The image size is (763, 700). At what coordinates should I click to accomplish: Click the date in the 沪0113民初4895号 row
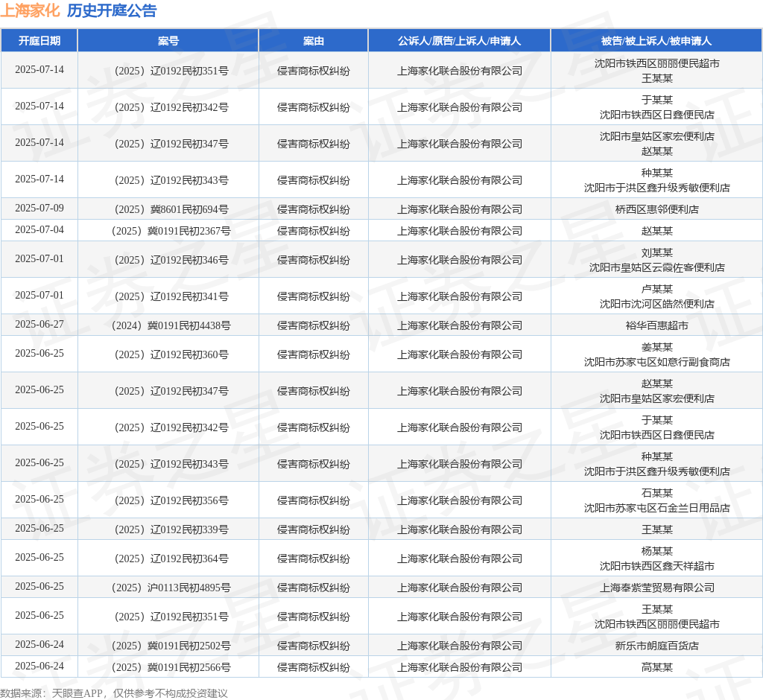pos(39,587)
